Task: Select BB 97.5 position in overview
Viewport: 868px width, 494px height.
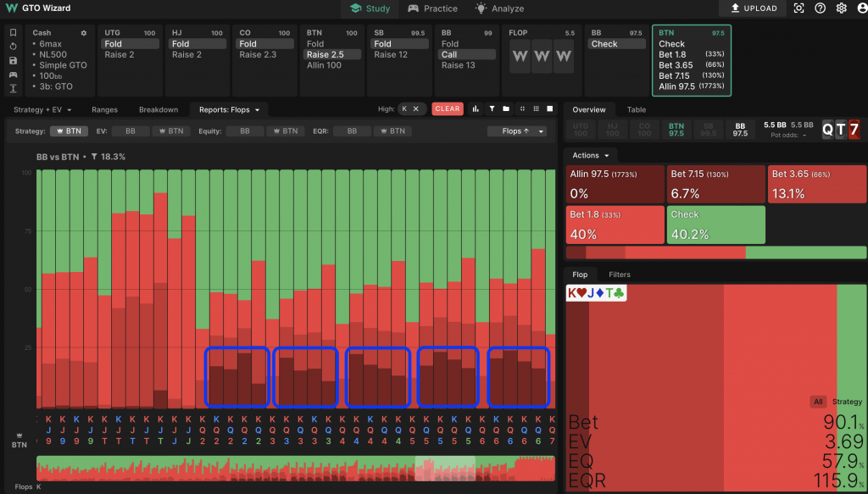Action: pos(739,130)
